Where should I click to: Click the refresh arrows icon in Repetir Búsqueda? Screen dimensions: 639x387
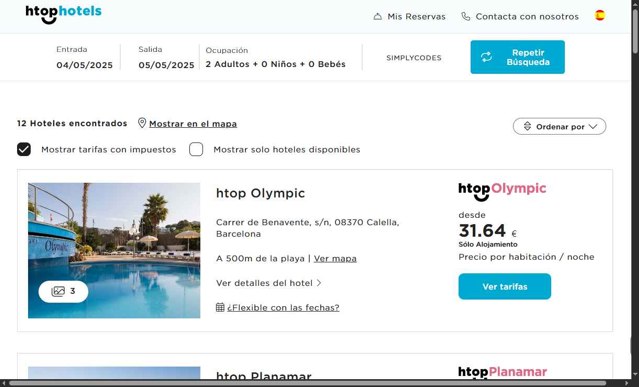click(486, 57)
